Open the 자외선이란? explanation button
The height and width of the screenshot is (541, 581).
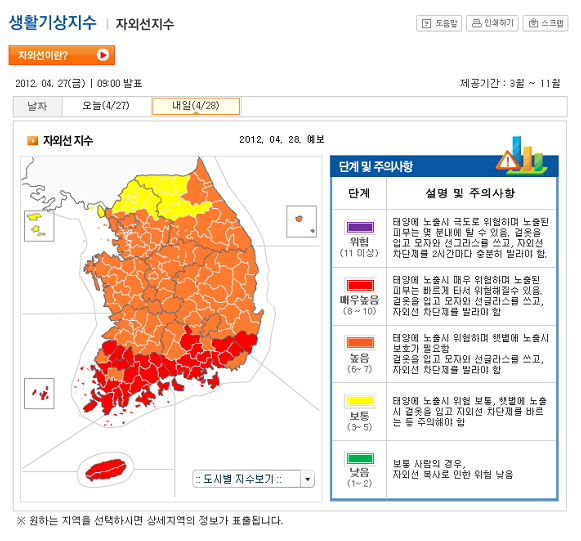[62, 55]
